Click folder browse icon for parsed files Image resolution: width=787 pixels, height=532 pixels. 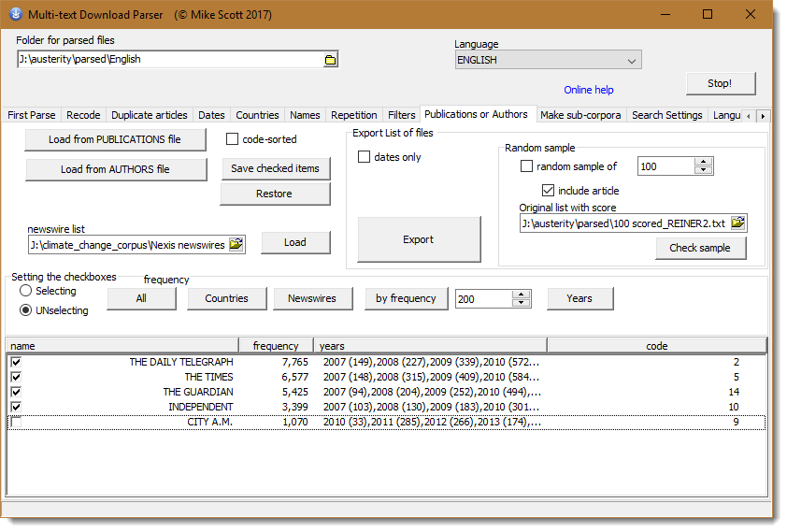pos(330,60)
